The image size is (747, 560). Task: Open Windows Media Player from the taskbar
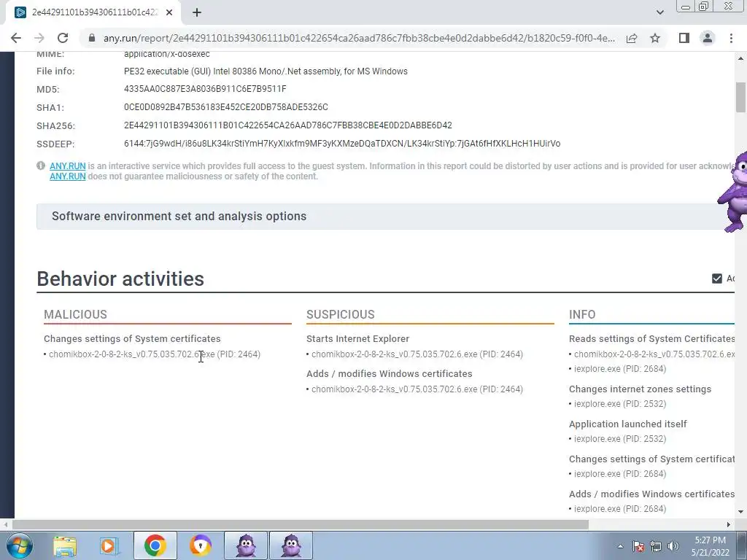(x=109, y=546)
